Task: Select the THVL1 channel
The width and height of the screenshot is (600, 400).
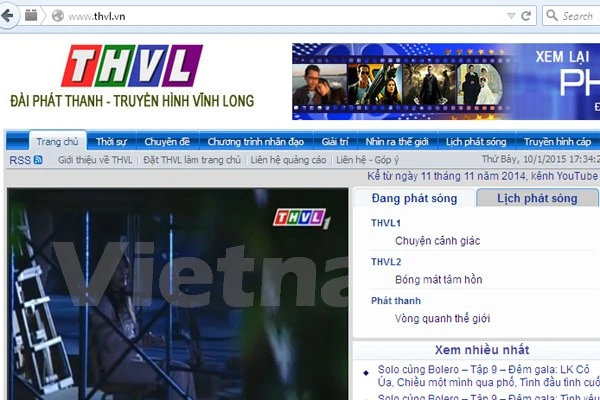Action: pyautogui.click(x=385, y=223)
